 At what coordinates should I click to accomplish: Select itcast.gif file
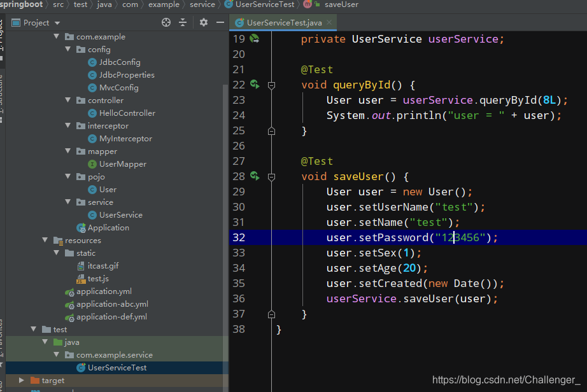[97, 265]
